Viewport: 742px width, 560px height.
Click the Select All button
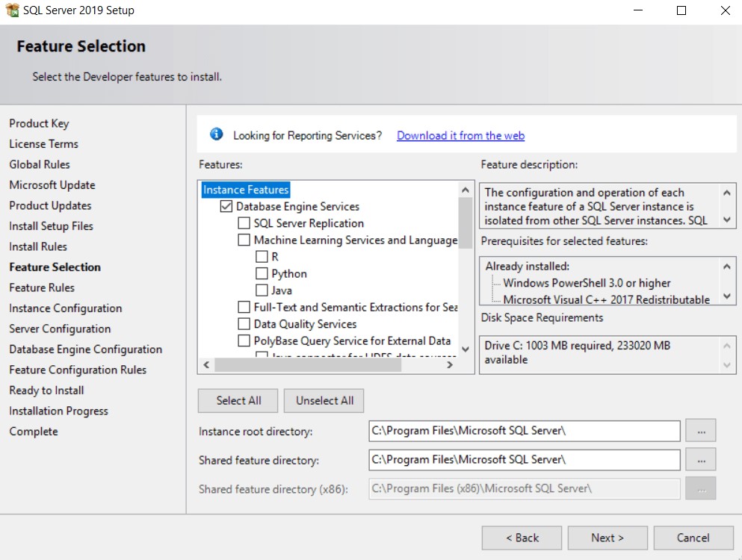pos(238,401)
